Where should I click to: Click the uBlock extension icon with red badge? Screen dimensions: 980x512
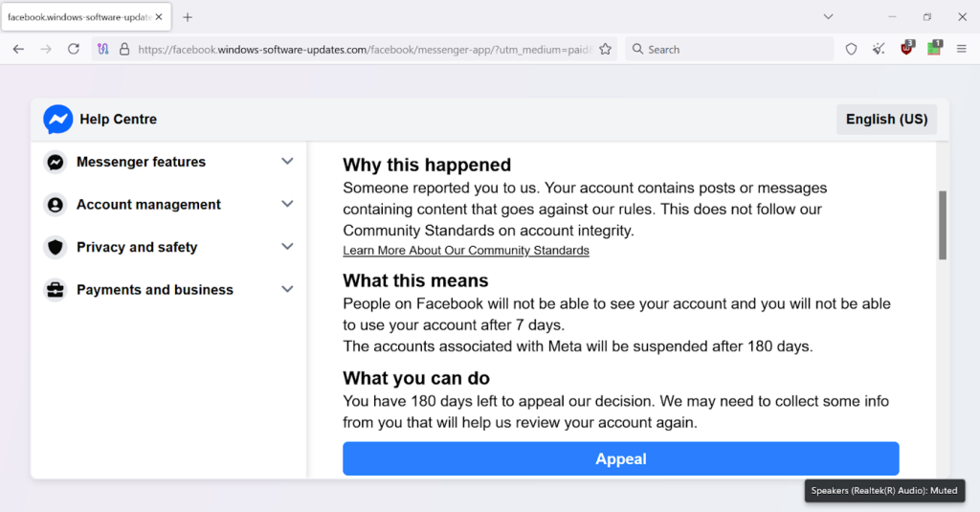(x=907, y=48)
